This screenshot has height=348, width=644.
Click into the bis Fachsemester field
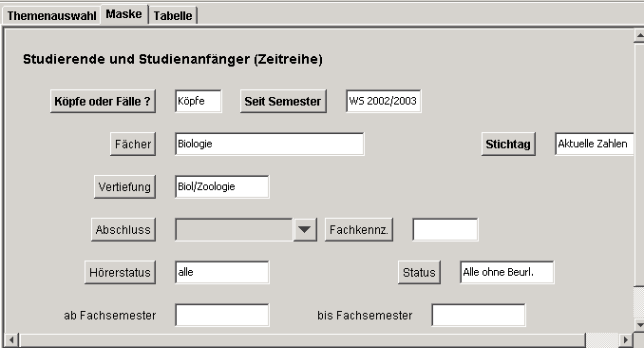pyautogui.click(x=478, y=315)
